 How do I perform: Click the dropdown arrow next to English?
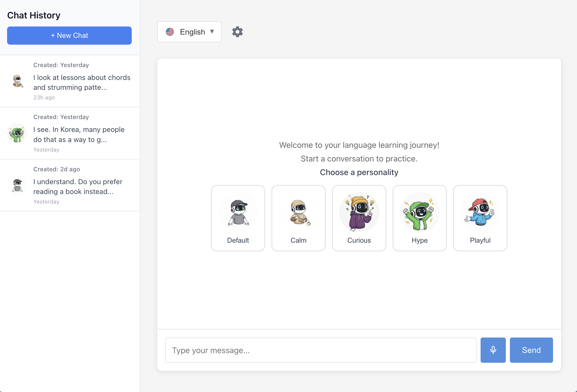click(x=212, y=32)
